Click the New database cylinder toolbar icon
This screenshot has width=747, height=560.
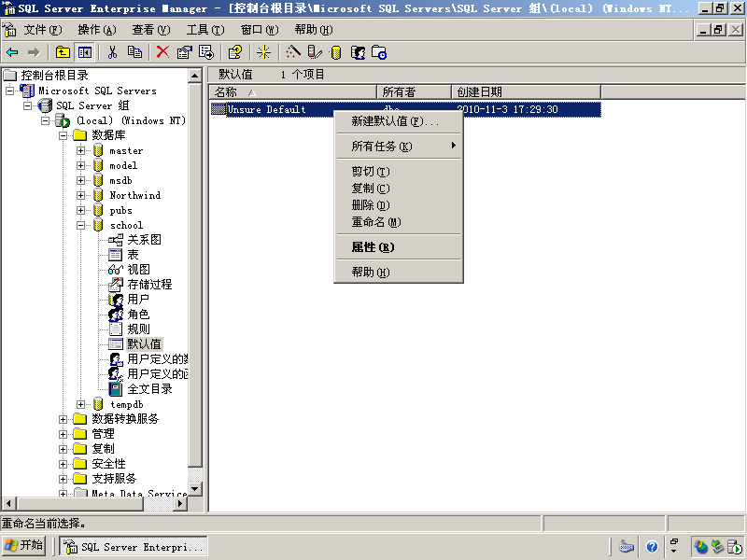tap(336, 52)
